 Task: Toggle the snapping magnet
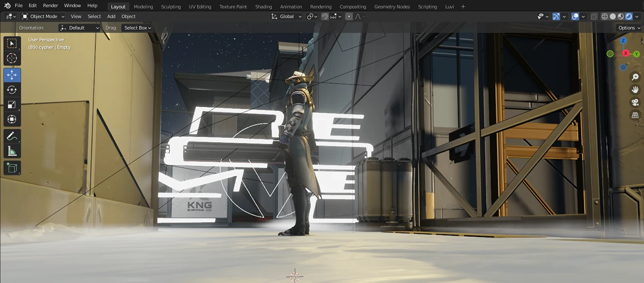coord(325,17)
